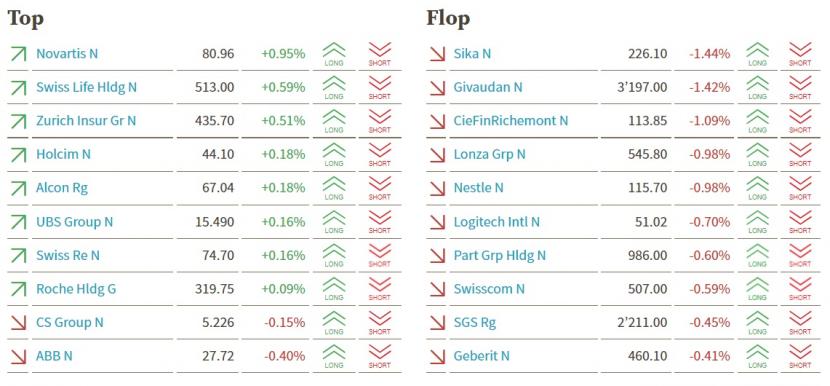Click the Flop section heading

pyautogui.click(x=448, y=19)
